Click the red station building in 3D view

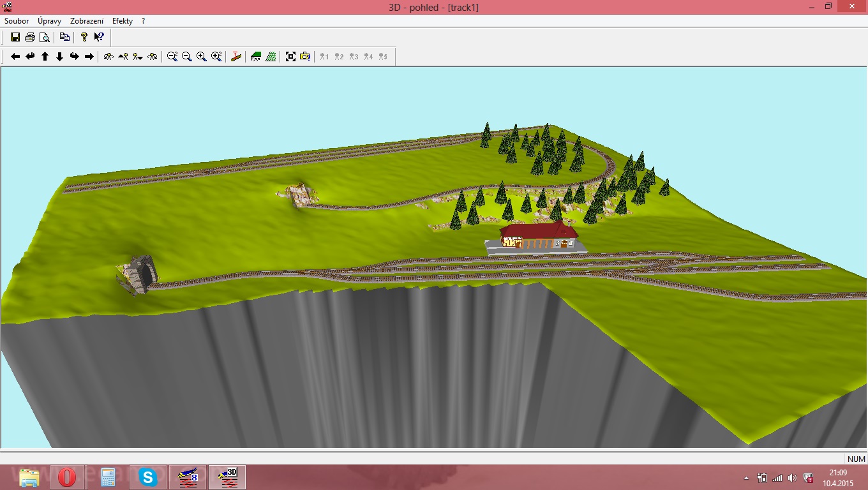pyautogui.click(x=537, y=235)
